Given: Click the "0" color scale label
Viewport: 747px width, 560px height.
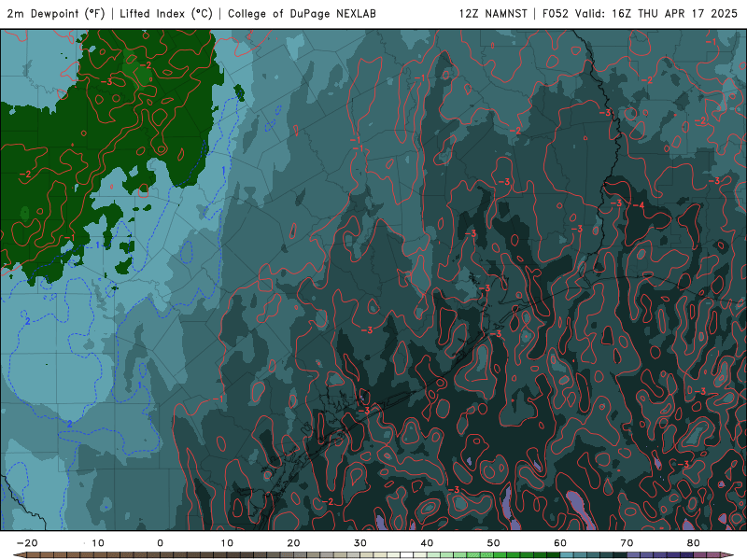Looking at the screenshot, I should pos(160,543).
